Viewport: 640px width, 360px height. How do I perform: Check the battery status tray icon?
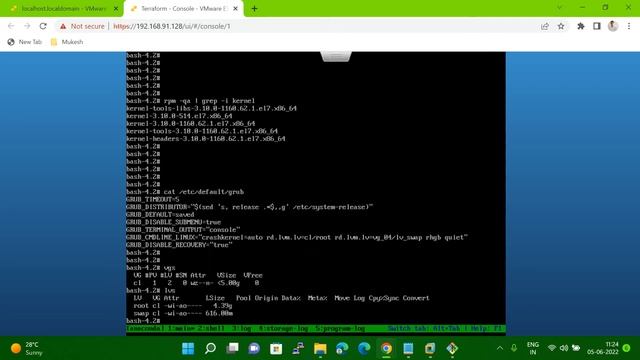pyautogui.click(x=576, y=348)
